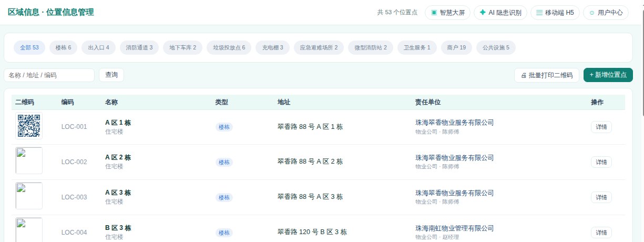Click the 类型 column header

[221, 102]
